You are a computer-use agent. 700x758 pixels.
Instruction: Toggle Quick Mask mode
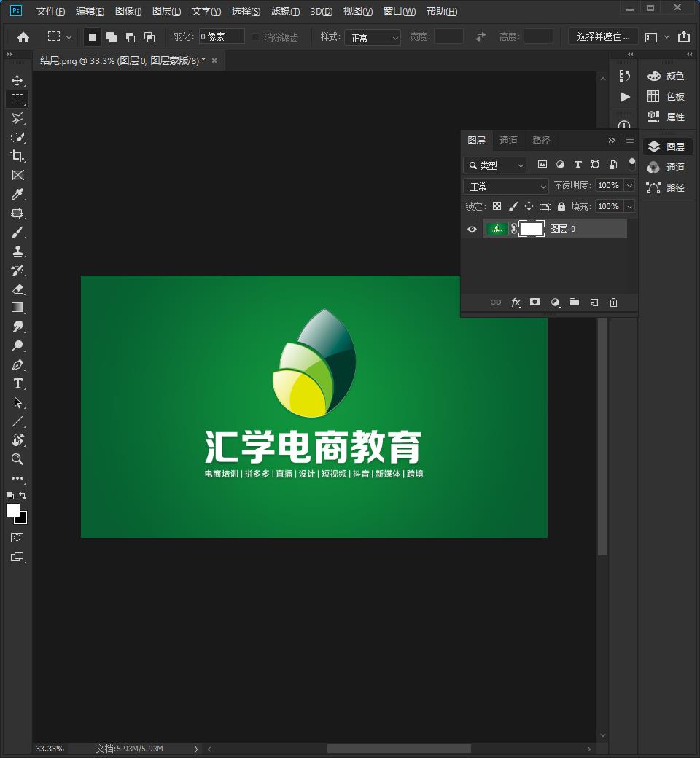[17, 538]
